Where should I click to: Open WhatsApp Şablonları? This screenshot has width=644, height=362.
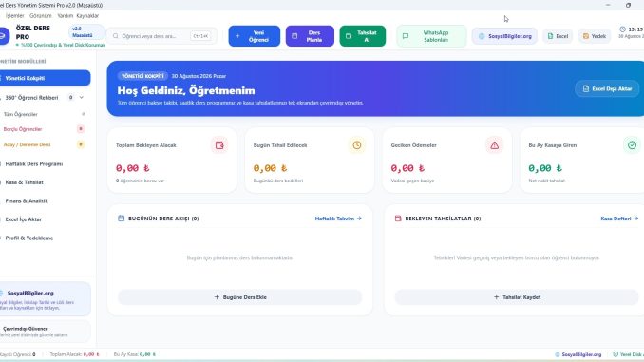(431, 36)
